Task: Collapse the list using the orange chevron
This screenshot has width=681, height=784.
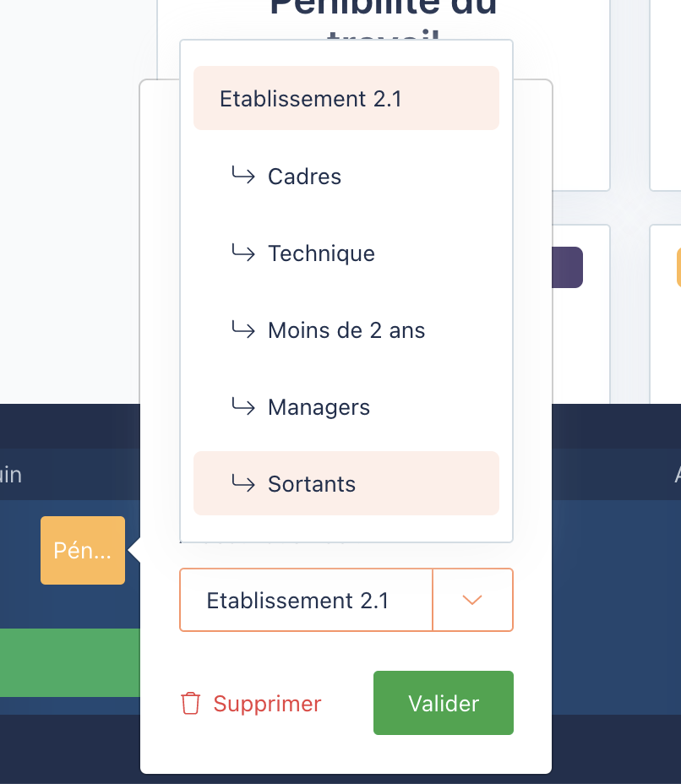Action: pyautogui.click(x=472, y=600)
